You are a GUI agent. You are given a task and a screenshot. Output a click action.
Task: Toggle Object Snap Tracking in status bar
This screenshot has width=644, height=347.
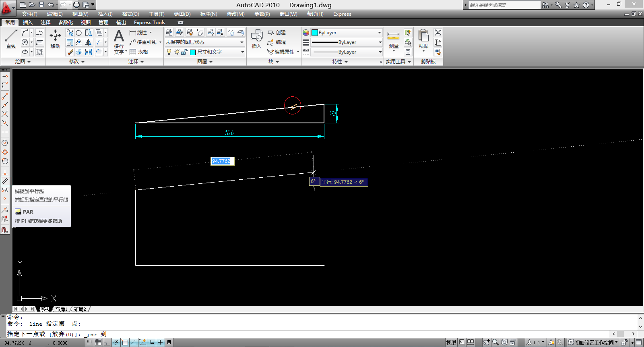coord(134,343)
